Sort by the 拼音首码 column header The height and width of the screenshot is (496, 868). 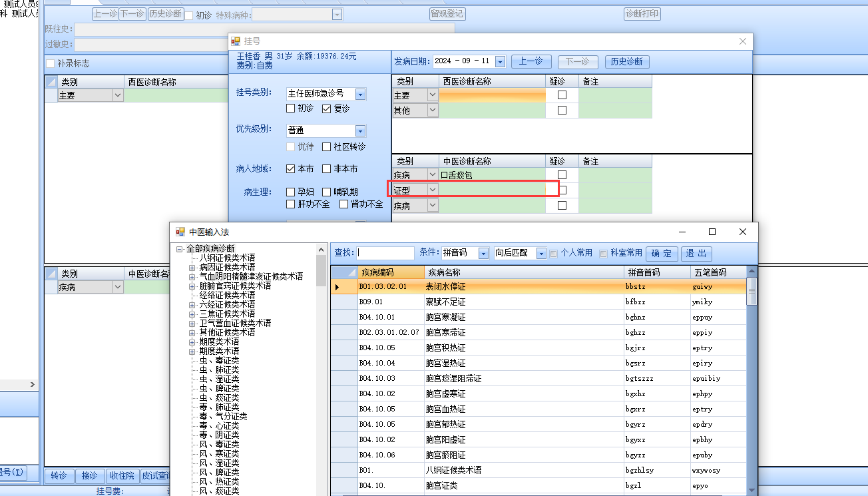coord(657,272)
